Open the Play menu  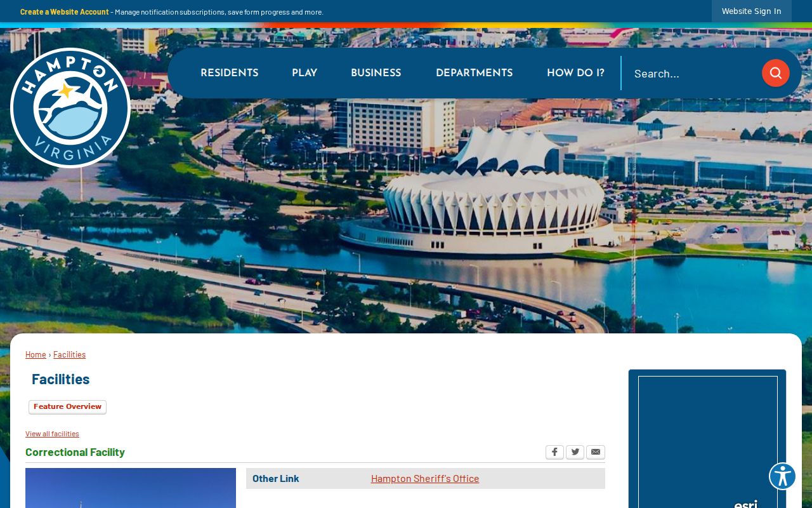click(x=304, y=73)
